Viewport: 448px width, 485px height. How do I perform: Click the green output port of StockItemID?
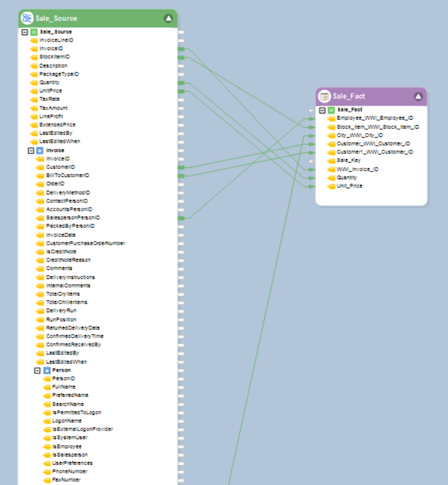[181, 57]
